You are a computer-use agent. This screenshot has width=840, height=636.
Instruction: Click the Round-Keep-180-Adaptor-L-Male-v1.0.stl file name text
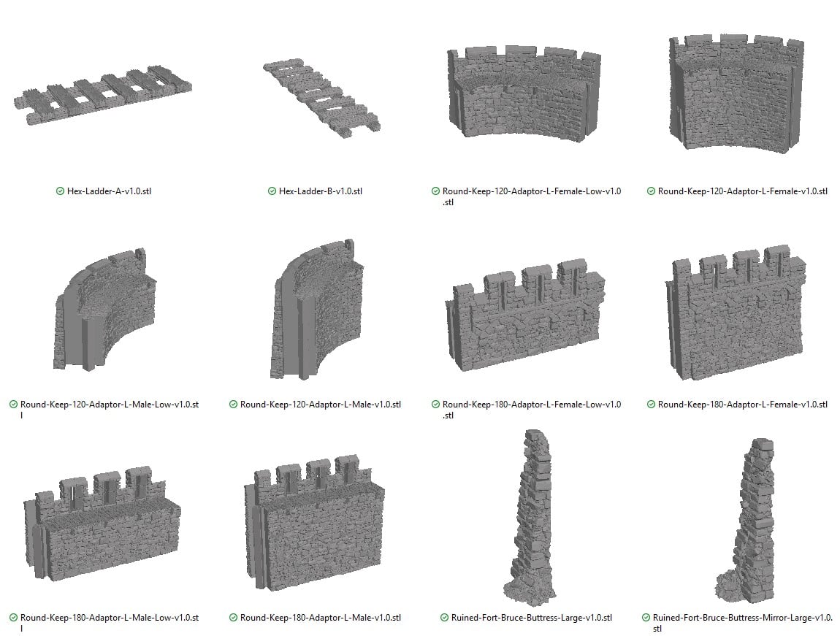click(321, 618)
